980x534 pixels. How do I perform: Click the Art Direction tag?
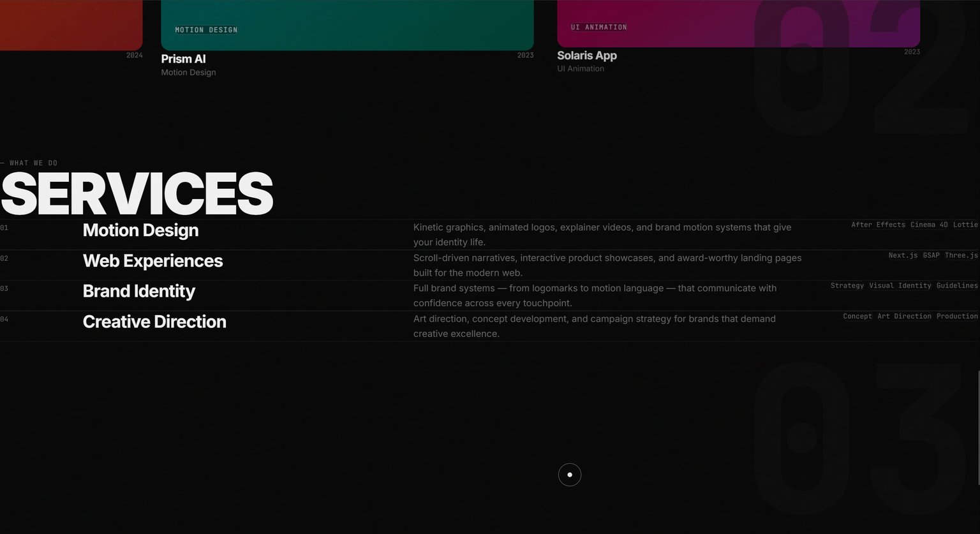(904, 316)
